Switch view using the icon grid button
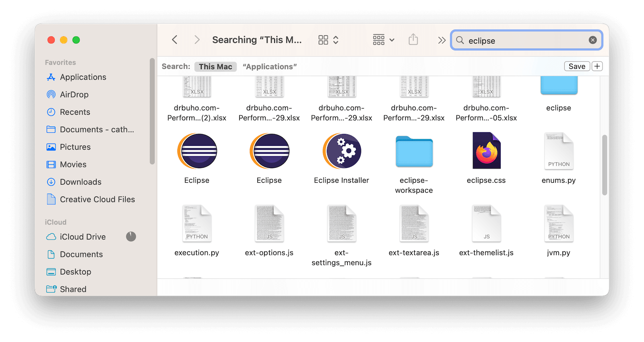The height and width of the screenshot is (342, 644). (323, 40)
